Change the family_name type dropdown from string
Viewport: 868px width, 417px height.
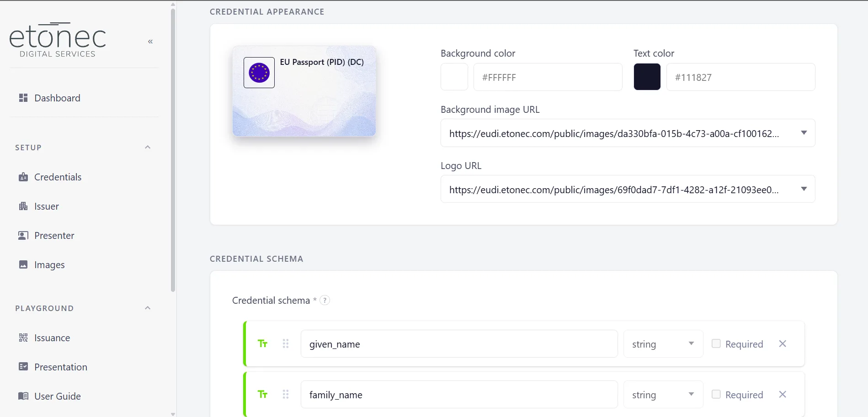pyautogui.click(x=663, y=395)
